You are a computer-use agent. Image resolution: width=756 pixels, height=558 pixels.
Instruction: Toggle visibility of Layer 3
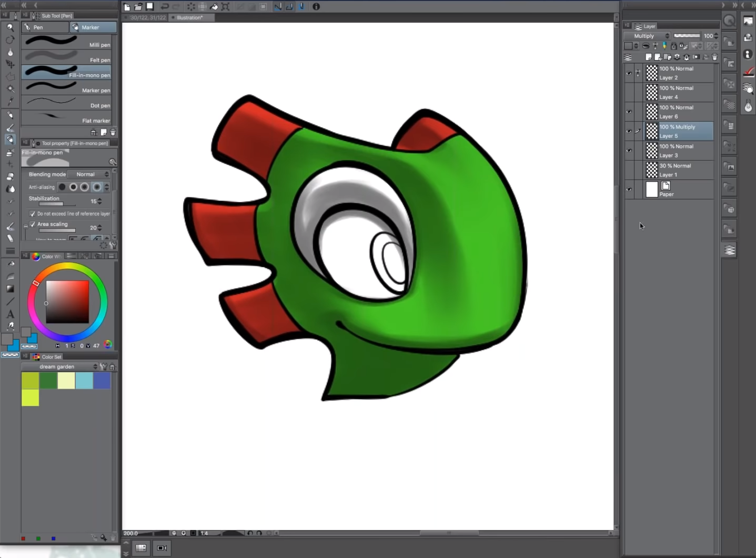629,151
